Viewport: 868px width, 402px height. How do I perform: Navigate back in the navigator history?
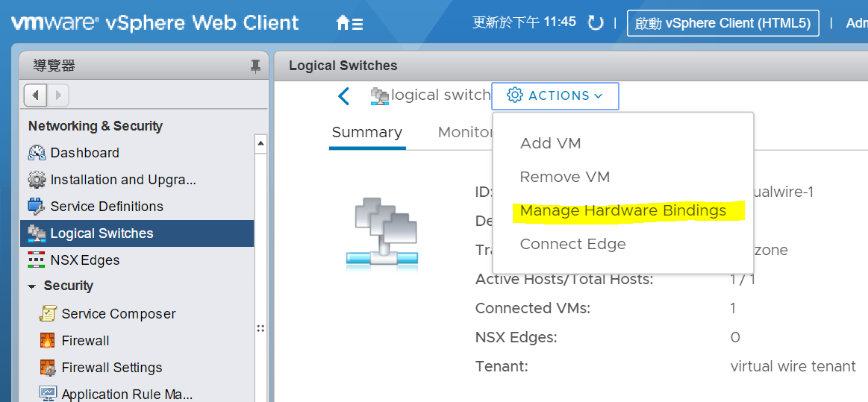(36, 95)
